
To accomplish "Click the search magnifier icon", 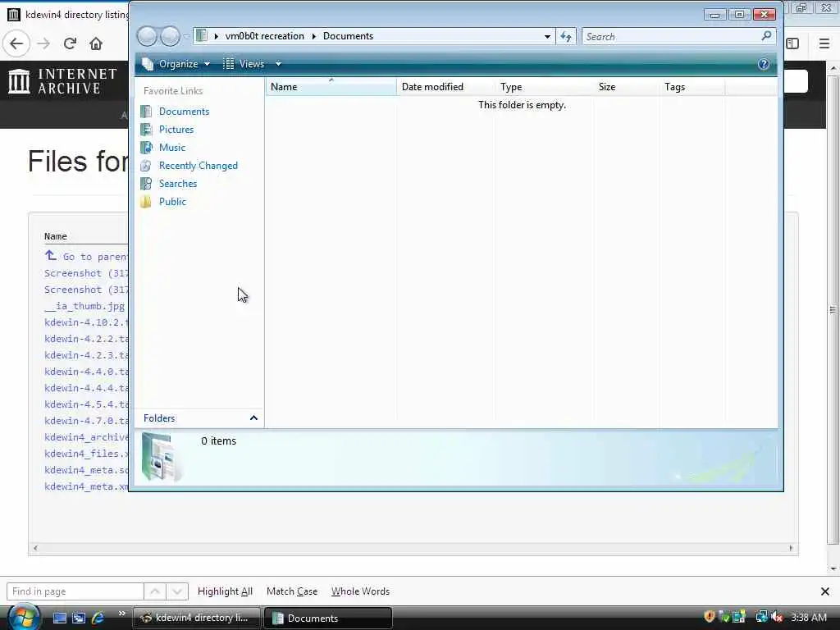I will 766,36.
